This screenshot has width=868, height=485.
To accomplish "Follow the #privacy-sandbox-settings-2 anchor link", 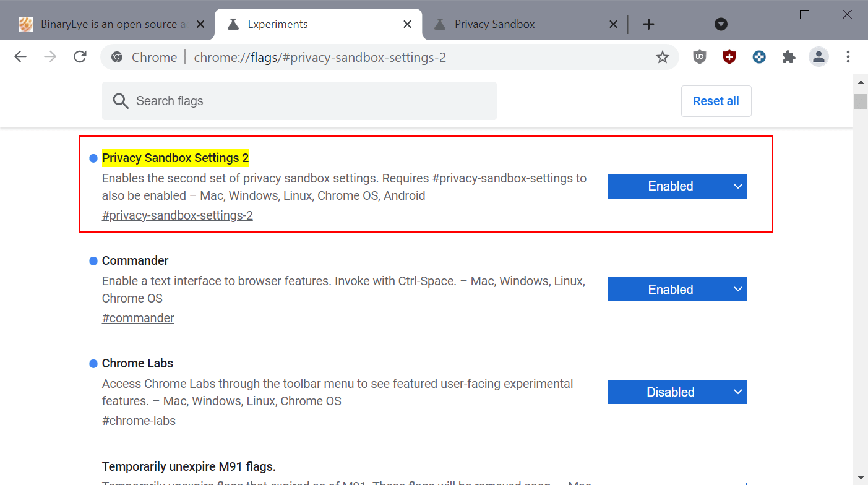I will point(177,215).
